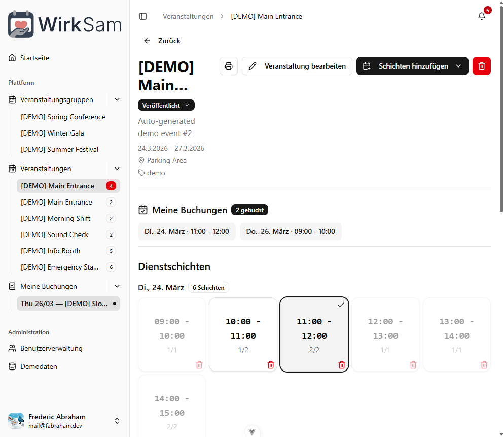Delete event with red trash button
This screenshot has width=504, height=437.
click(482, 66)
